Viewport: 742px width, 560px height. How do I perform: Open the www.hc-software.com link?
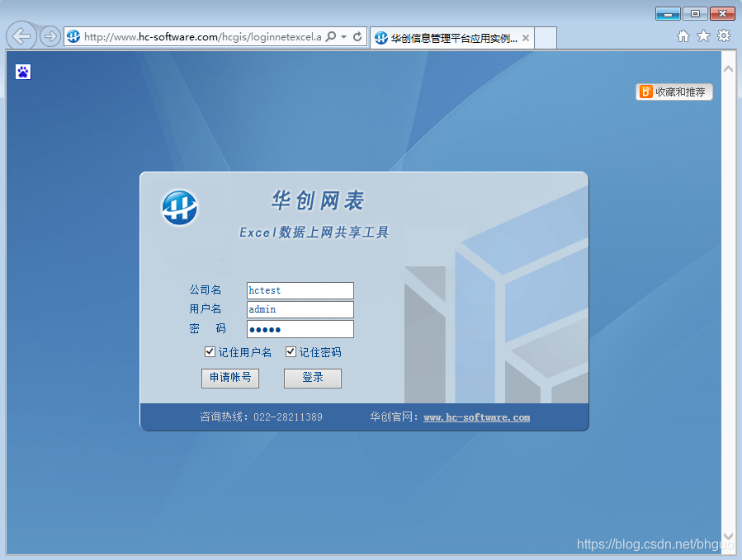coord(476,417)
